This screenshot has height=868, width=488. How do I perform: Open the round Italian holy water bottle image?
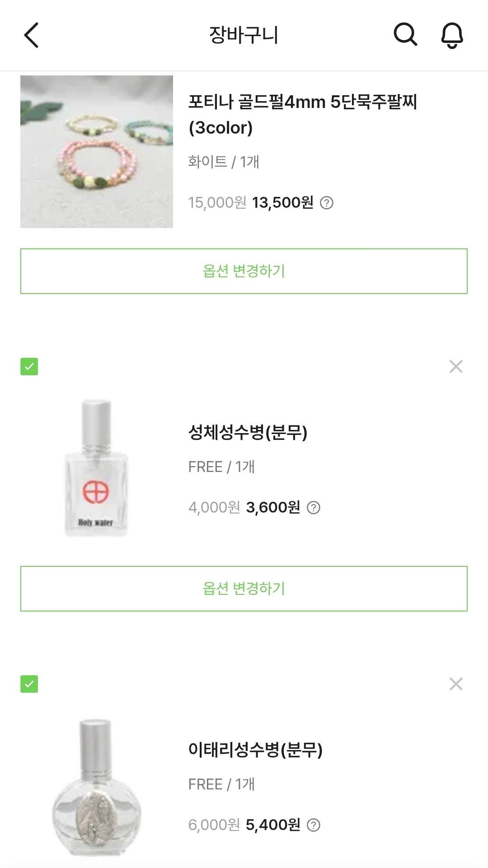(96, 788)
